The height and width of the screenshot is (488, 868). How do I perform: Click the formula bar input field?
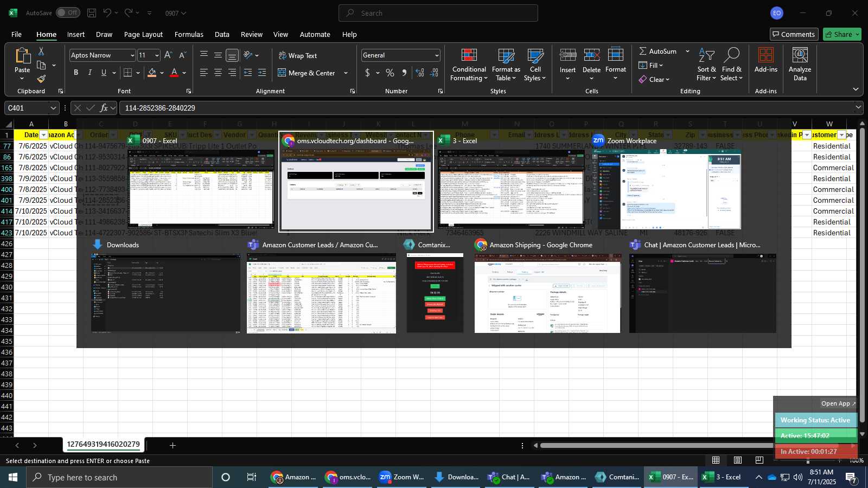[x=486, y=108]
